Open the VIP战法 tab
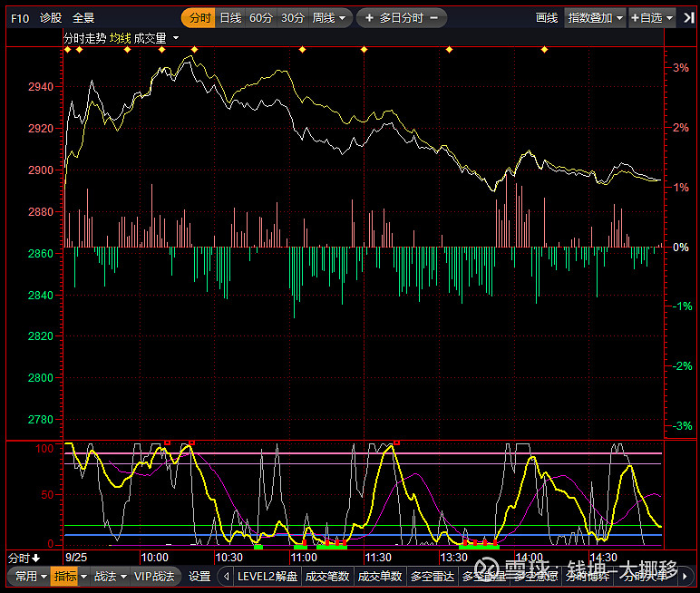700x593 pixels. [x=154, y=577]
